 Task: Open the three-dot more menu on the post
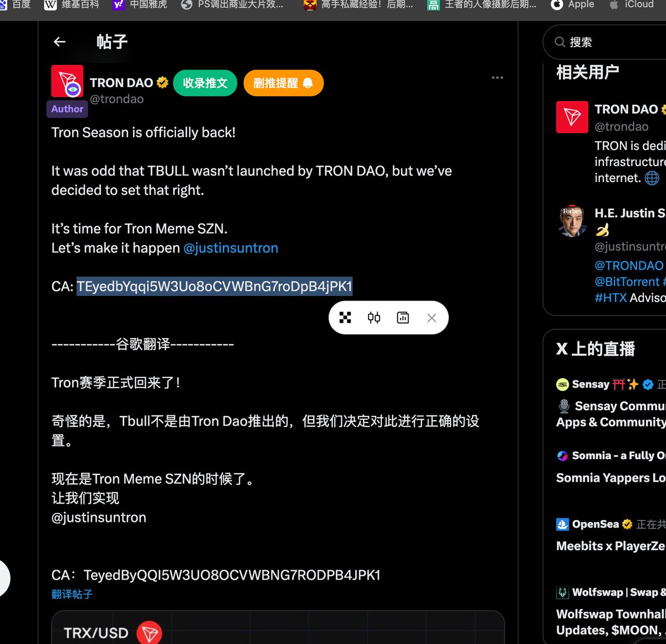tap(497, 78)
